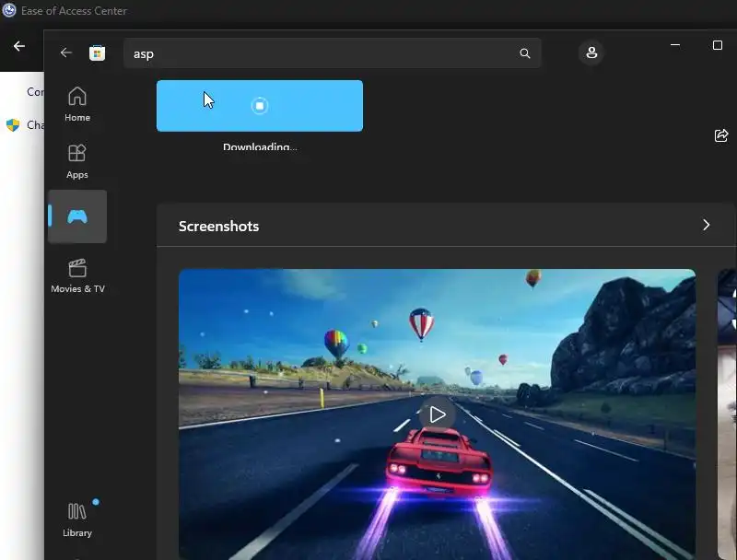Click Ease of Access Center title icon
The image size is (737, 560).
(9, 10)
